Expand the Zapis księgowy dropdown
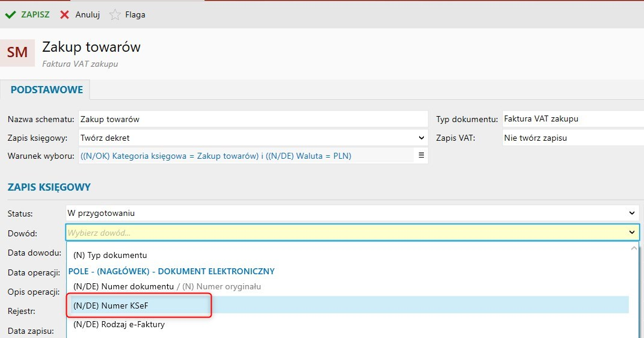Viewport: 644px width, 338px height. pyautogui.click(x=421, y=138)
